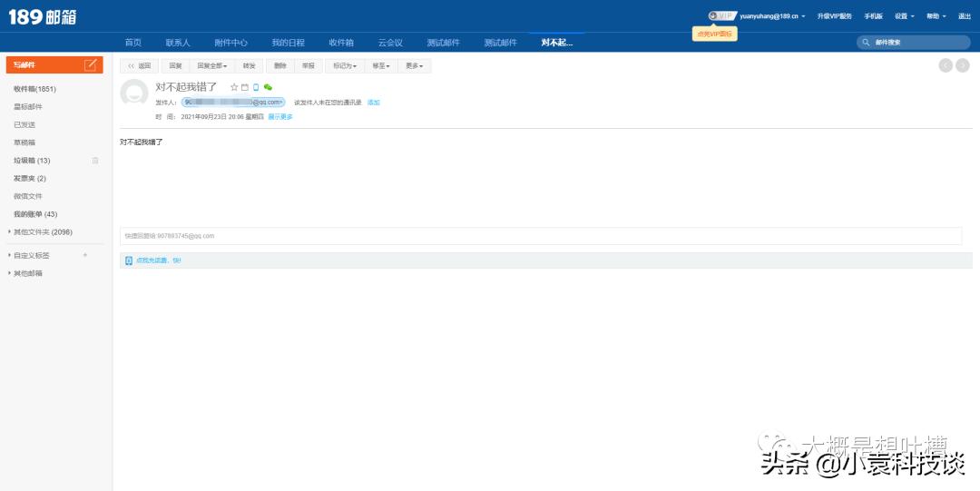Image resolution: width=980 pixels, height=491 pixels.
Task: Open the 更多 more-actions dropdown
Action: tap(414, 65)
